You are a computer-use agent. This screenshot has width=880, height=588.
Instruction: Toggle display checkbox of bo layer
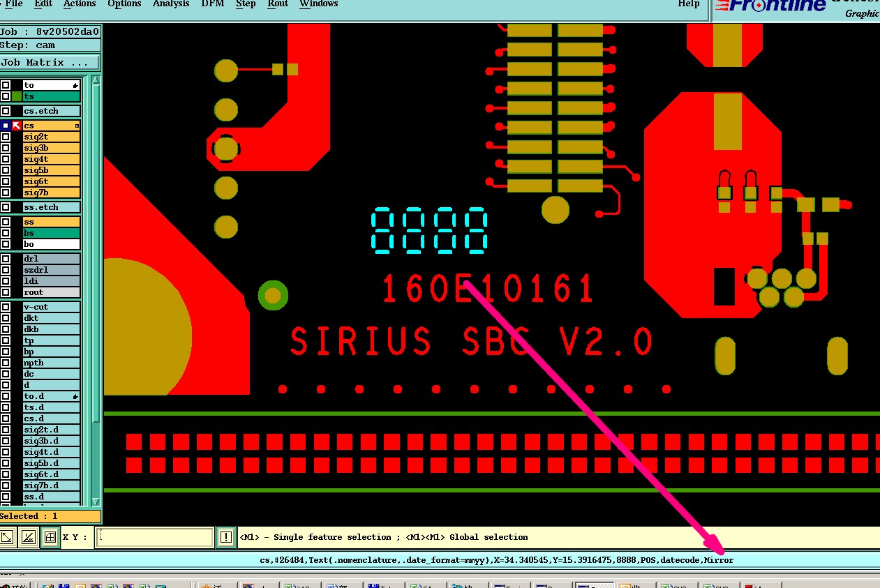pyautogui.click(x=6, y=244)
